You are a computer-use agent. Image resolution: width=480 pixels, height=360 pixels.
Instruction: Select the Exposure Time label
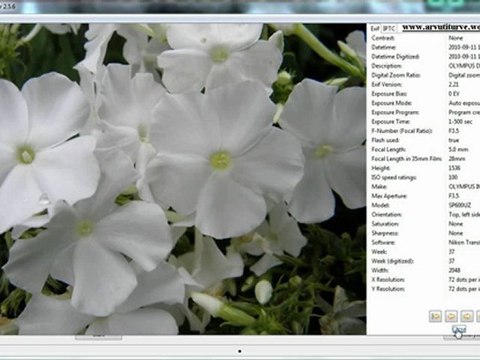coord(390,122)
